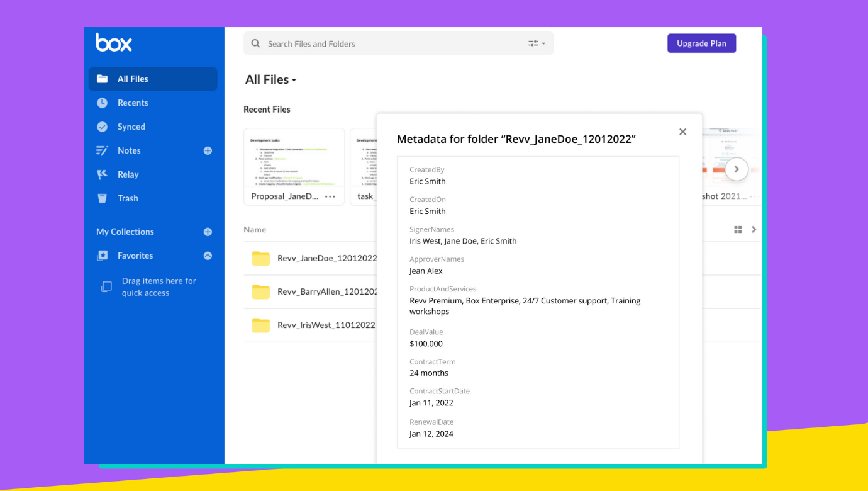Click the Trash bin icon

tap(102, 198)
